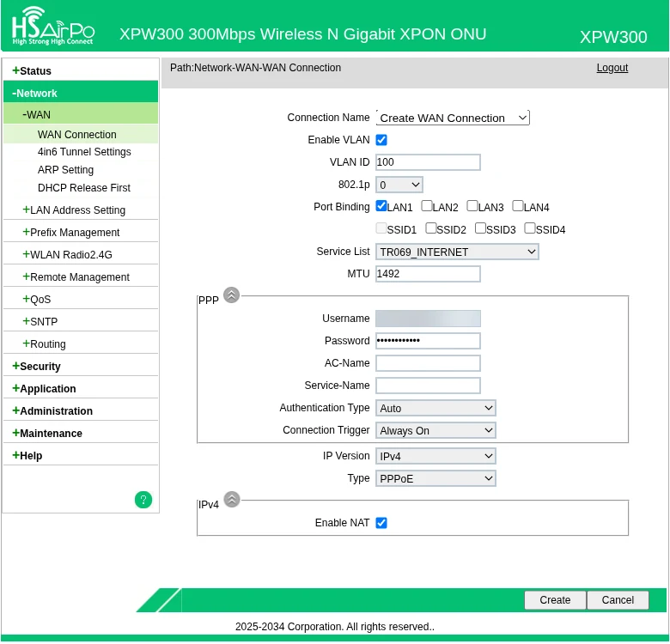Click the Service-Name input field

coord(428,386)
